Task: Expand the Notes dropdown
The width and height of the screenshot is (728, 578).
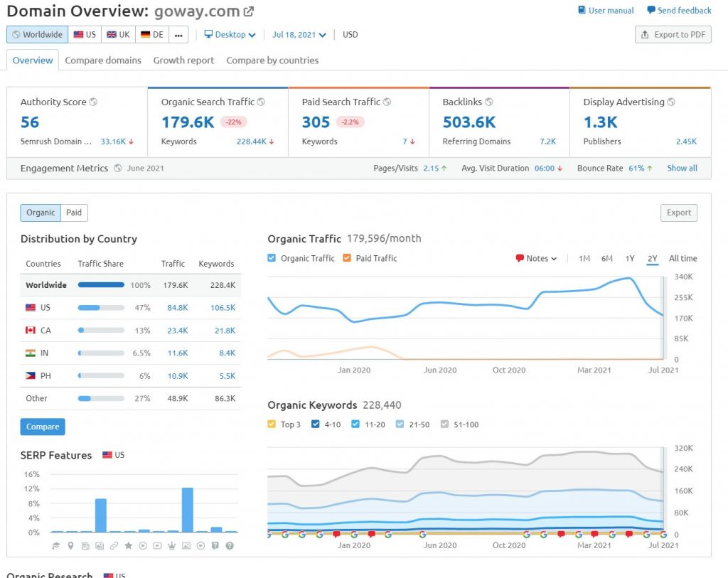Action: click(536, 259)
